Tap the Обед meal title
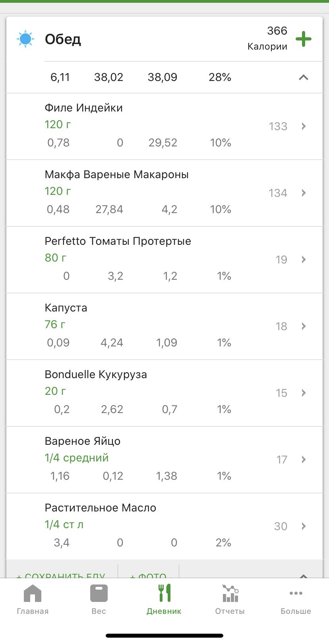The height and width of the screenshot is (644, 329). click(63, 39)
